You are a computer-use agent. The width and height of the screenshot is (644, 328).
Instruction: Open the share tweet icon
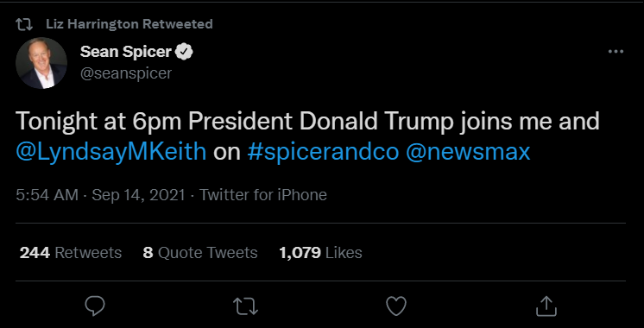coord(546,306)
